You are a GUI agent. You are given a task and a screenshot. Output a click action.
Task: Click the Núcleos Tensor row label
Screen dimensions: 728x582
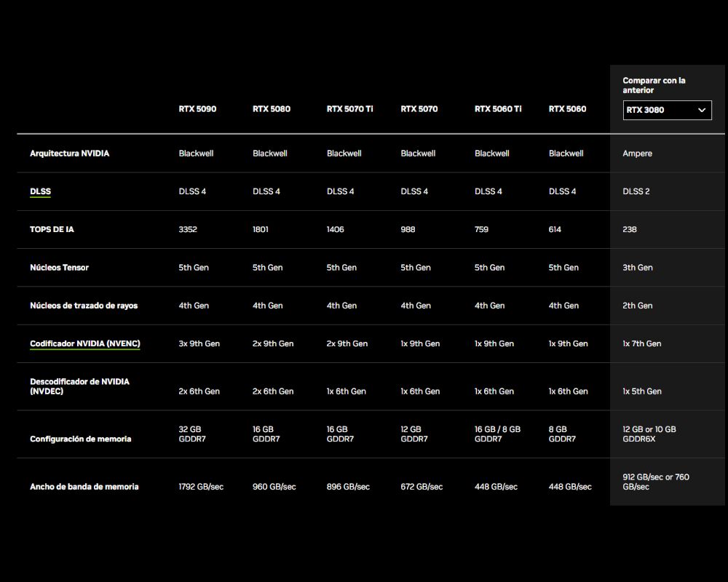click(59, 267)
